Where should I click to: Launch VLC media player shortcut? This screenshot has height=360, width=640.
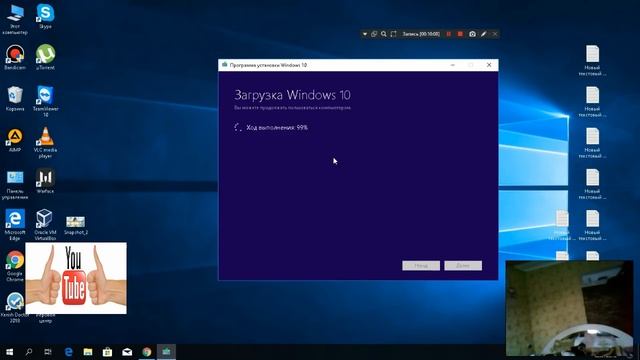coord(45,143)
